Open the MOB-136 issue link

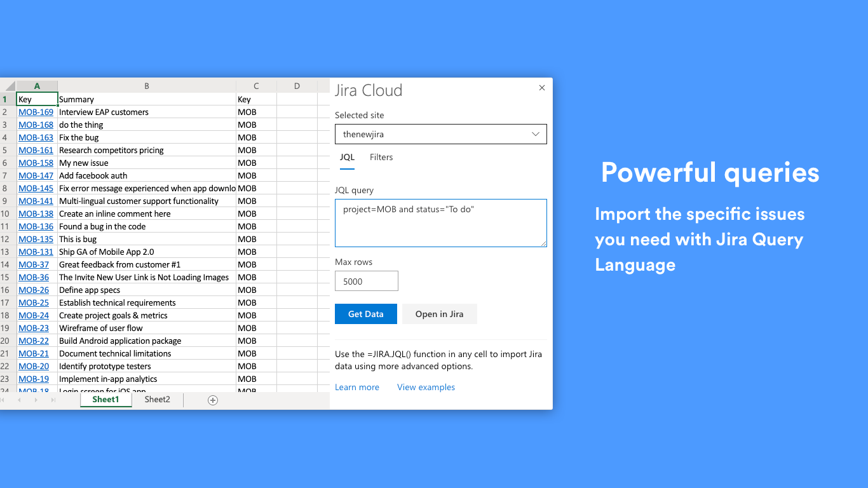(x=36, y=226)
